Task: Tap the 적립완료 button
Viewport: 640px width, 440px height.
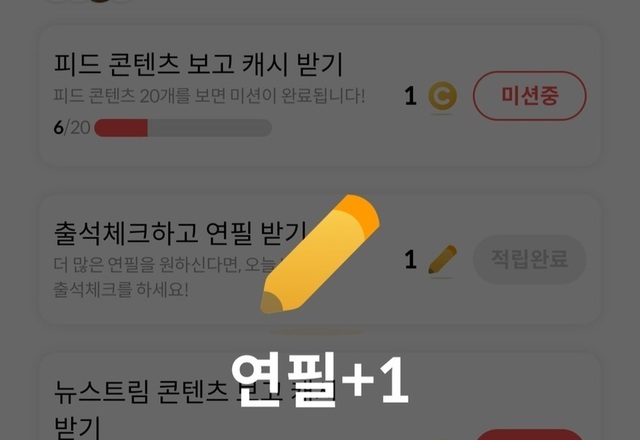Action: [x=529, y=259]
